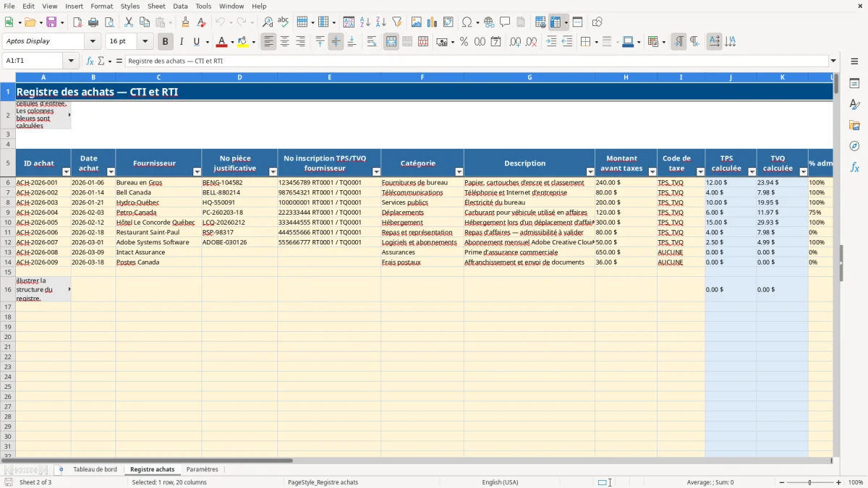This screenshot has width=868, height=488.
Task: Toggle Italic formatting
Action: 181,42
